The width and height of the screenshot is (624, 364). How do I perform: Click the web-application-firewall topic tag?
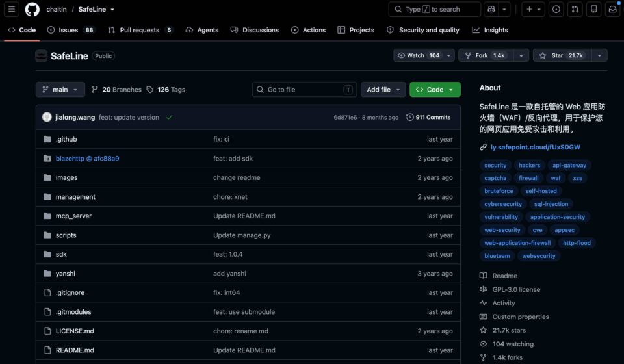517,242
